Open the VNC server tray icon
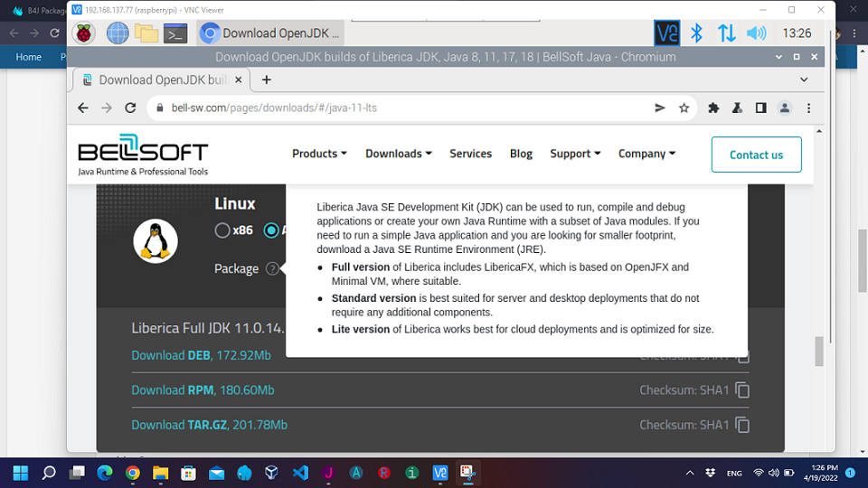 [666, 33]
